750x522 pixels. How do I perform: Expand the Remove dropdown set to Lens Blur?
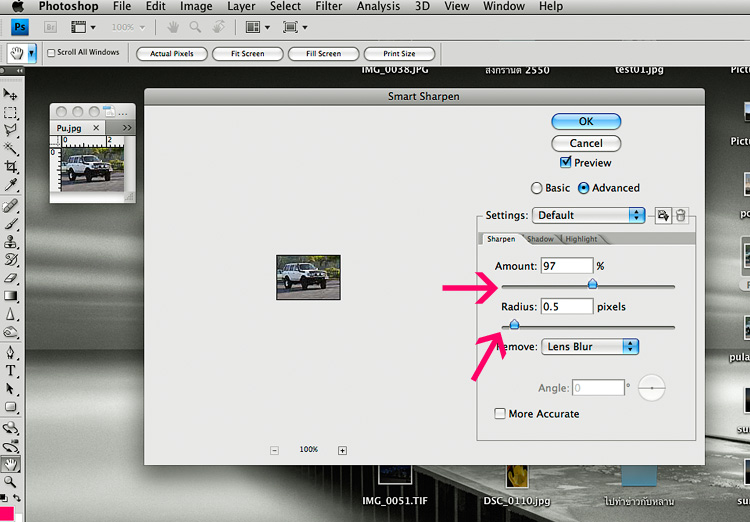pos(590,347)
